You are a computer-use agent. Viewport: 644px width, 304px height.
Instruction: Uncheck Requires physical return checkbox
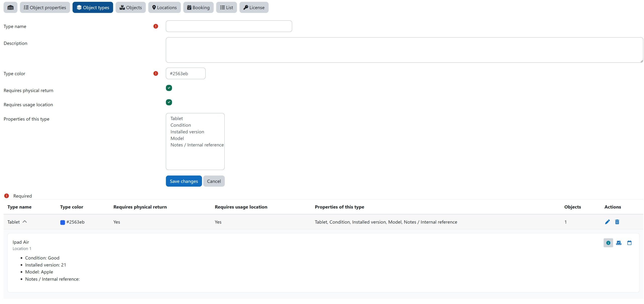click(x=169, y=88)
